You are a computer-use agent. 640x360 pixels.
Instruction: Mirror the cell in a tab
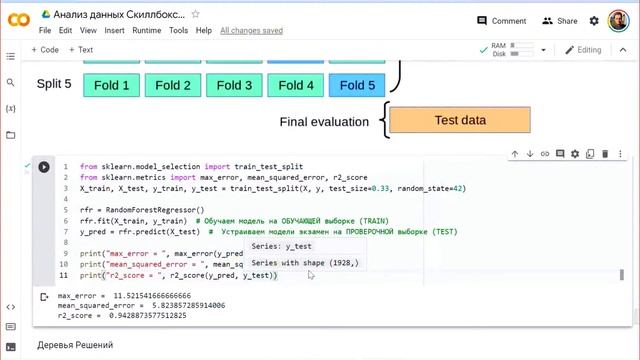coord(590,154)
